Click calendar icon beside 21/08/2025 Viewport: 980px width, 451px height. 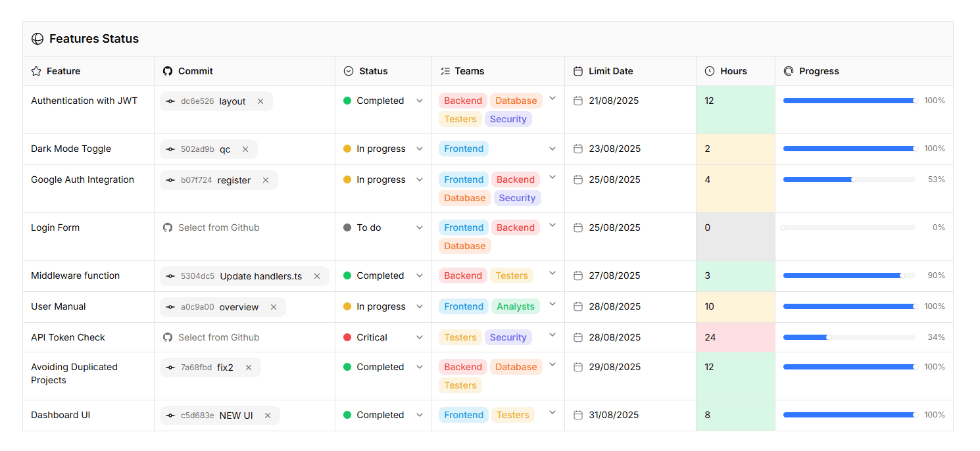578,101
